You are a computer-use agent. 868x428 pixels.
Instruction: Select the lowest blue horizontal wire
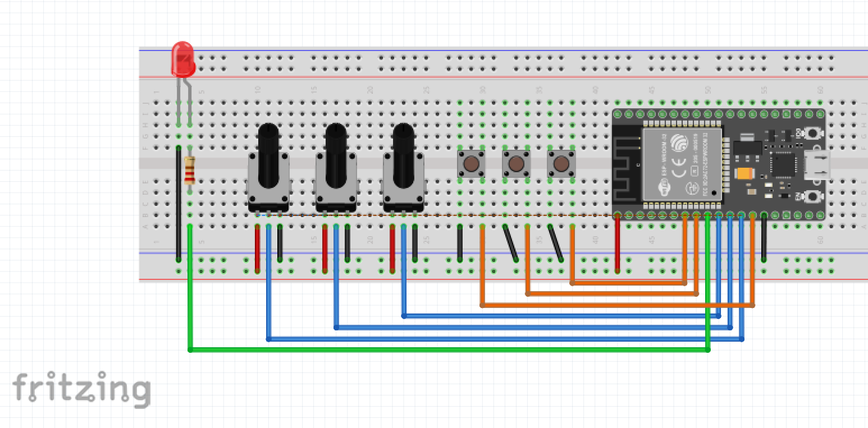pos(505,339)
